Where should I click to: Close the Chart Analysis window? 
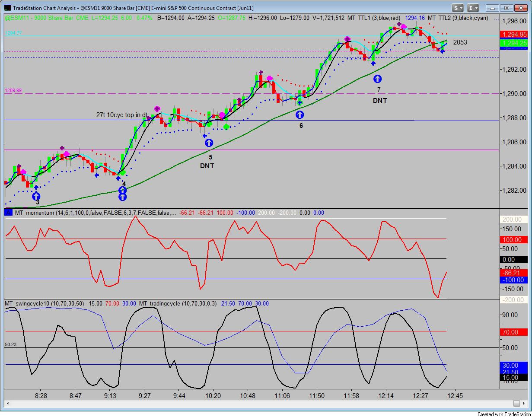(521, 8)
